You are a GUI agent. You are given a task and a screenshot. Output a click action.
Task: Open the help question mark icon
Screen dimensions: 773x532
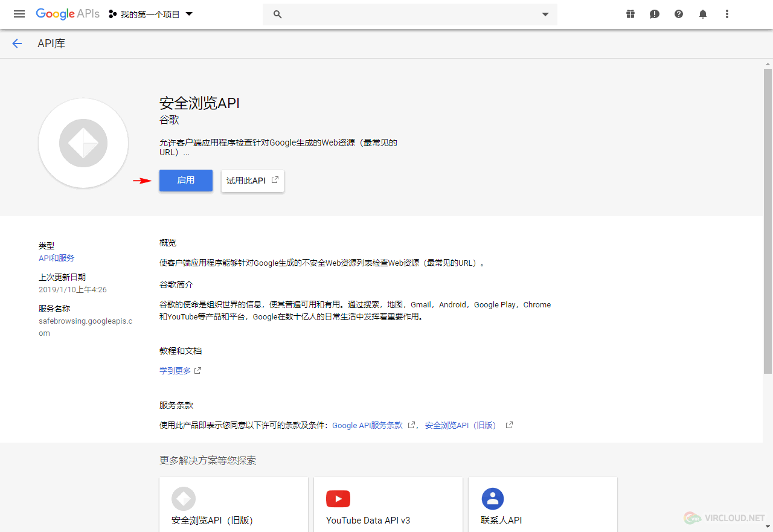pos(679,14)
